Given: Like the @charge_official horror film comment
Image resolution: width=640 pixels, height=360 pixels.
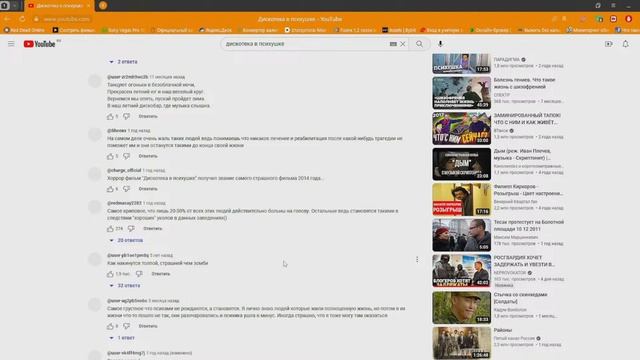Looking at the screenshot, I should click(x=110, y=189).
